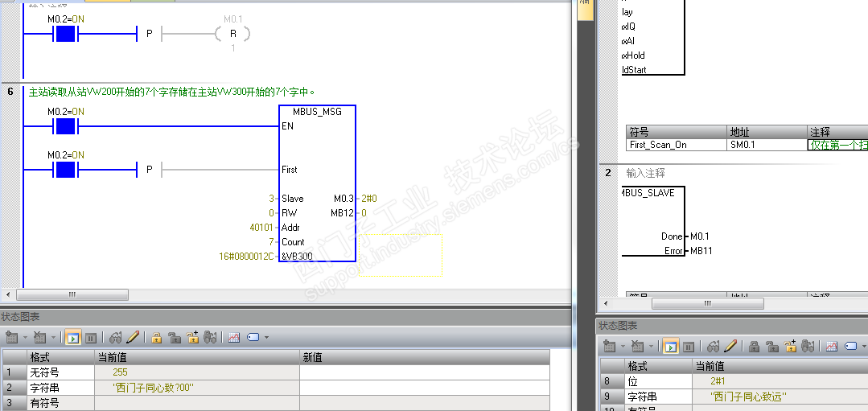The height and width of the screenshot is (411, 868).
Task: Toggle chart status monitoring in slave window
Action: pyautogui.click(x=671, y=347)
